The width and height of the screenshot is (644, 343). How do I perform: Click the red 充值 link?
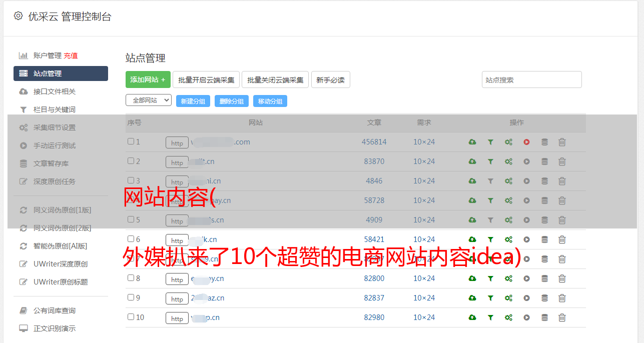[71, 55]
